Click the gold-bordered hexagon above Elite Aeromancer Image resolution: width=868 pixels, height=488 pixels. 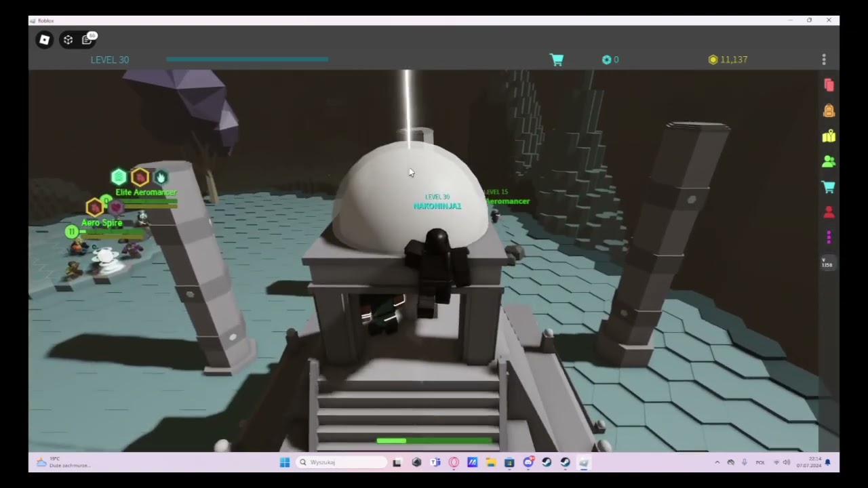[x=140, y=177]
